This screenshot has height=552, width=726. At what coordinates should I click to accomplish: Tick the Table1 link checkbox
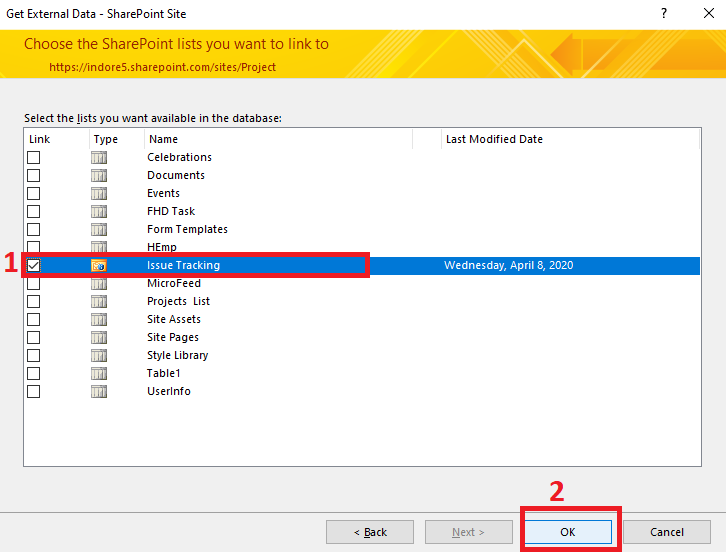pos(34,373)
